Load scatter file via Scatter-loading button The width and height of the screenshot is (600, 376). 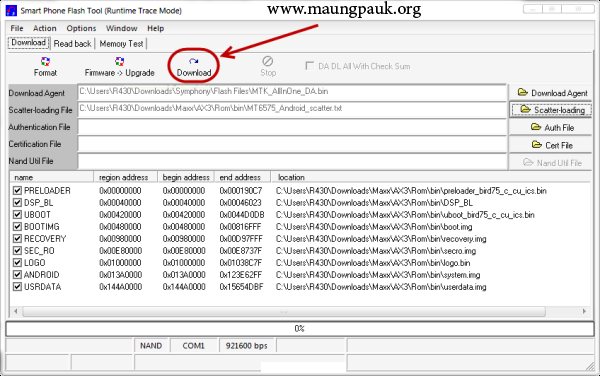click(x=551, y=110)
